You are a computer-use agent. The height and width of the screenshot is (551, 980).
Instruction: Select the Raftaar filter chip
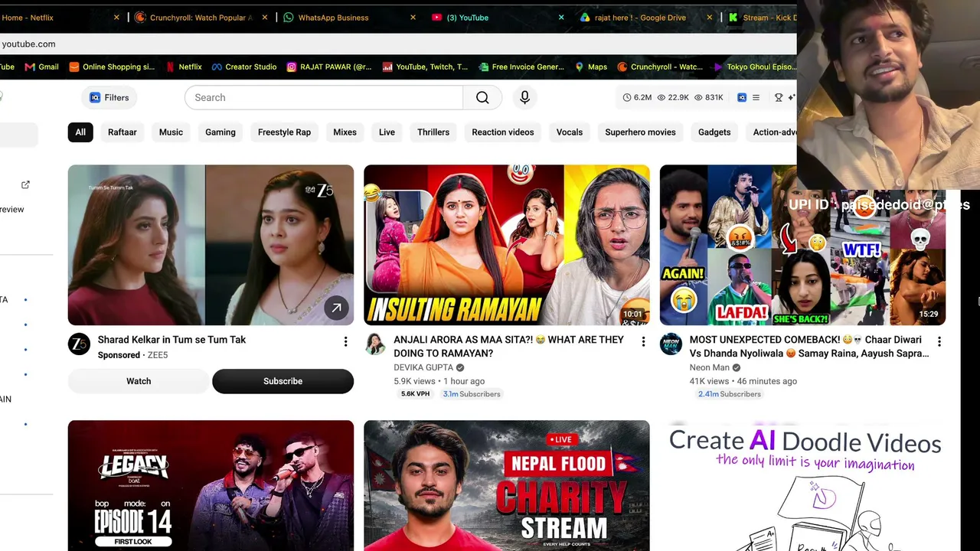122,132
